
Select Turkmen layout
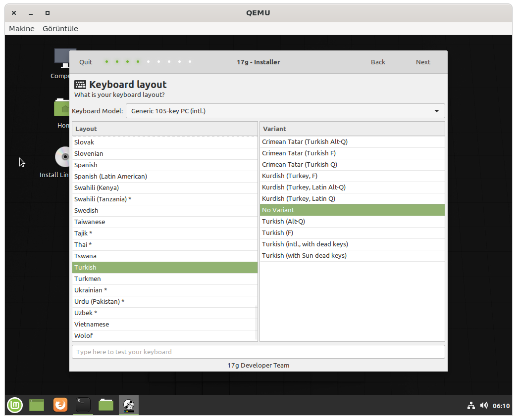[165, 279]
